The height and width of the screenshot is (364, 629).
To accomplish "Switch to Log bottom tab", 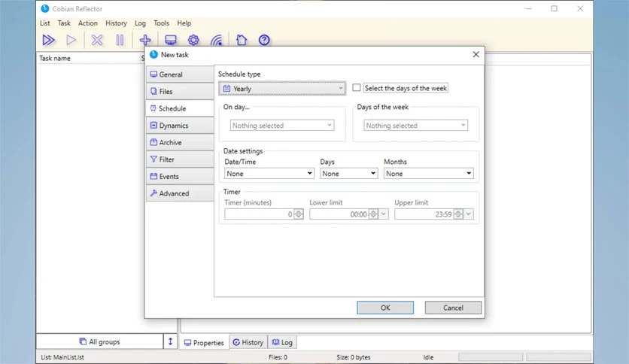I will click(282, 342).
